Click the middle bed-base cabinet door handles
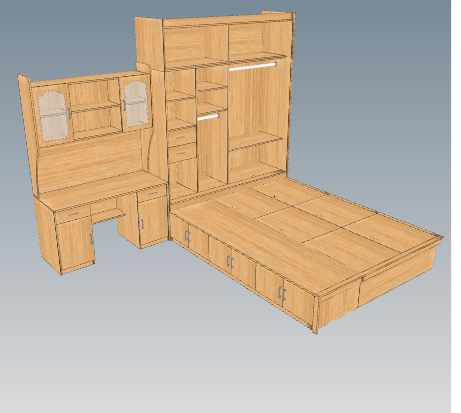Image resolution: width=461 pixels, height=413 pixels. (x=230, y=261)
